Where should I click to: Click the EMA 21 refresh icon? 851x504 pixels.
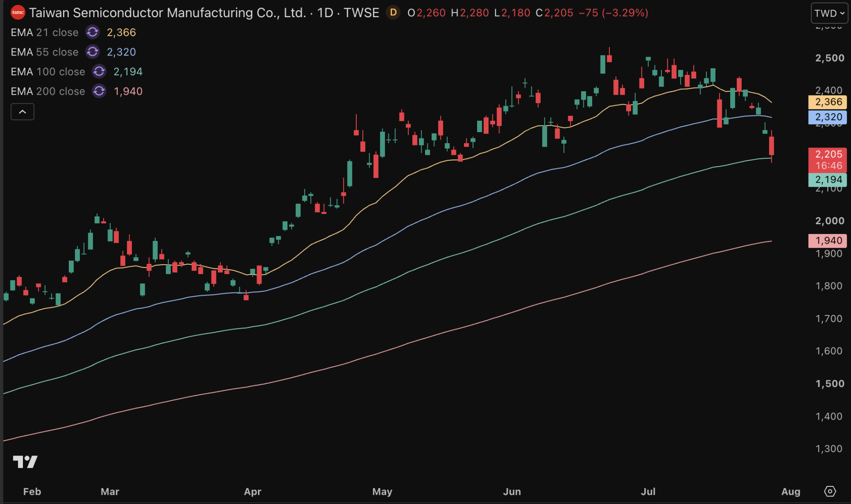93,32
